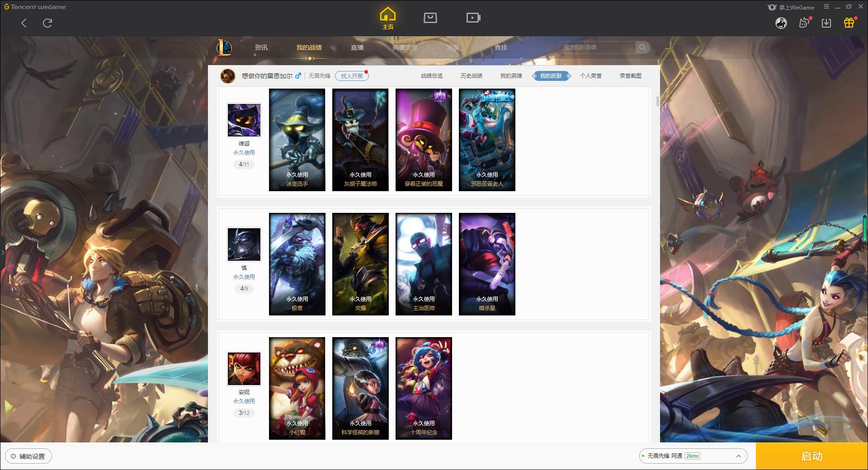The image size is (868, 470).
Task: Open the 主治医师 skin card
Action: [x=424, y=264]
